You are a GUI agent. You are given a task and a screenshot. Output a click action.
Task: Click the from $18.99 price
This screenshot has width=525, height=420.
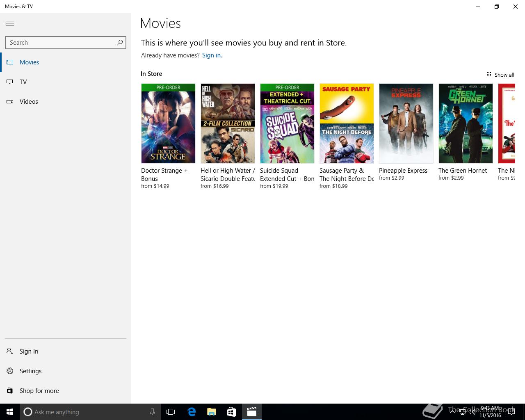point(333,186)
